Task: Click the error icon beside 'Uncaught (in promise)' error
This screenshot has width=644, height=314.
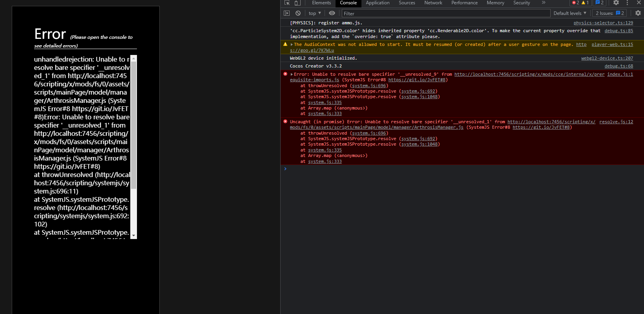Action: [285, 121]
